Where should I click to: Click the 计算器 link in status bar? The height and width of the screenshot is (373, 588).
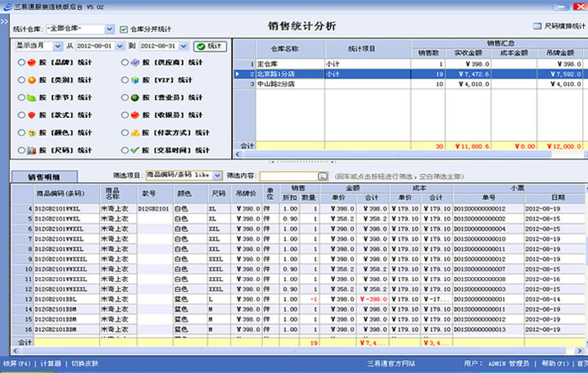51,363
